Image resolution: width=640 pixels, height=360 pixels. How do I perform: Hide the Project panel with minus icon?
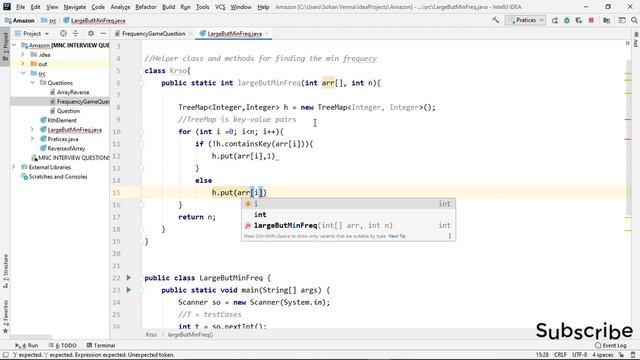coord(103,33)
